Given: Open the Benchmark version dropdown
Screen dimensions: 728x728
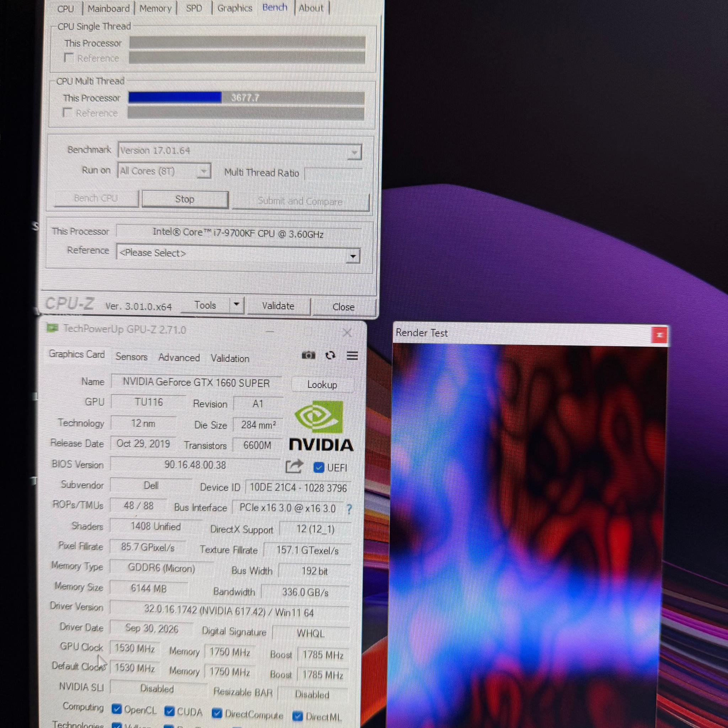Looking at the screenshot, I should [240, 151].
